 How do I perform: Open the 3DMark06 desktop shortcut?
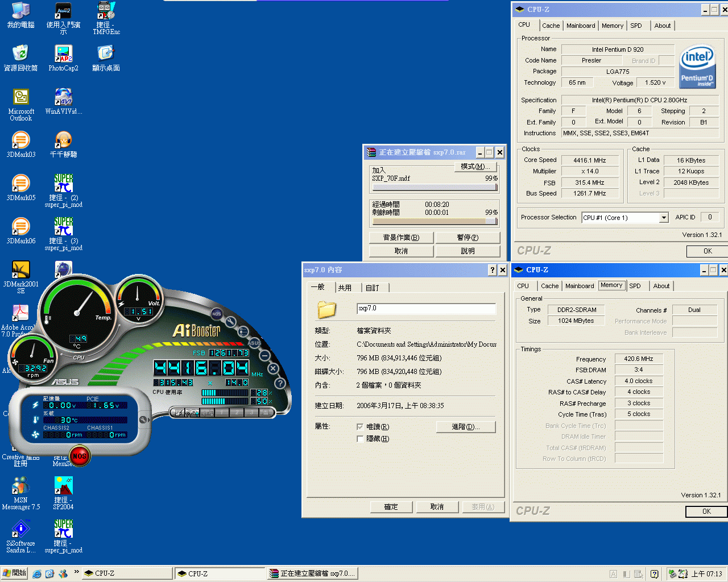(21, 230)
